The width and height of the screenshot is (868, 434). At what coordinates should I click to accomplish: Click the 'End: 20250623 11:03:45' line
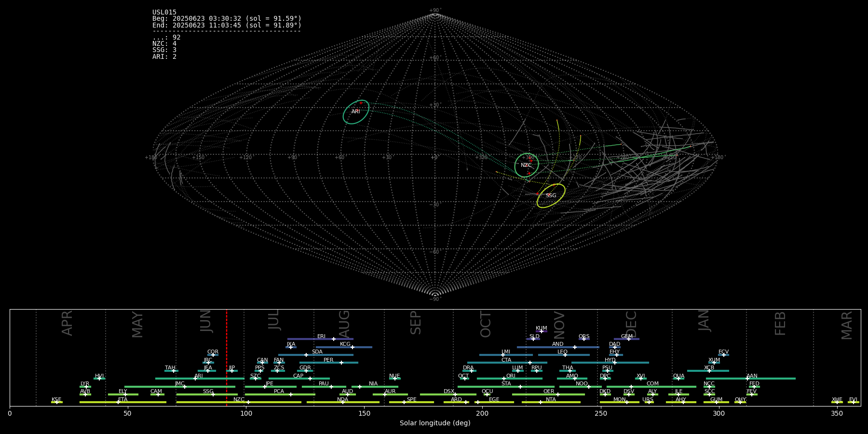pos(227,25)
